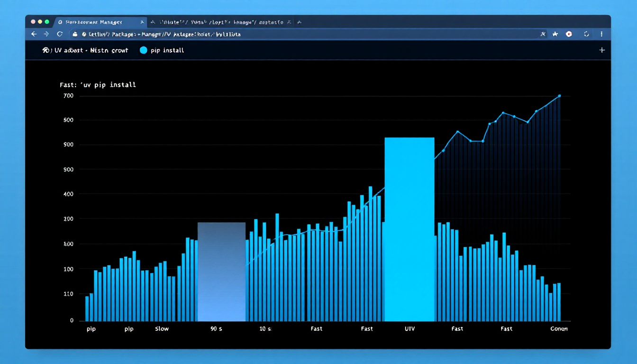The image size is (637, 364).
Task: Open a new tab with the tab-strip plus
Action: pyautogui.click(x=299, y=22)
